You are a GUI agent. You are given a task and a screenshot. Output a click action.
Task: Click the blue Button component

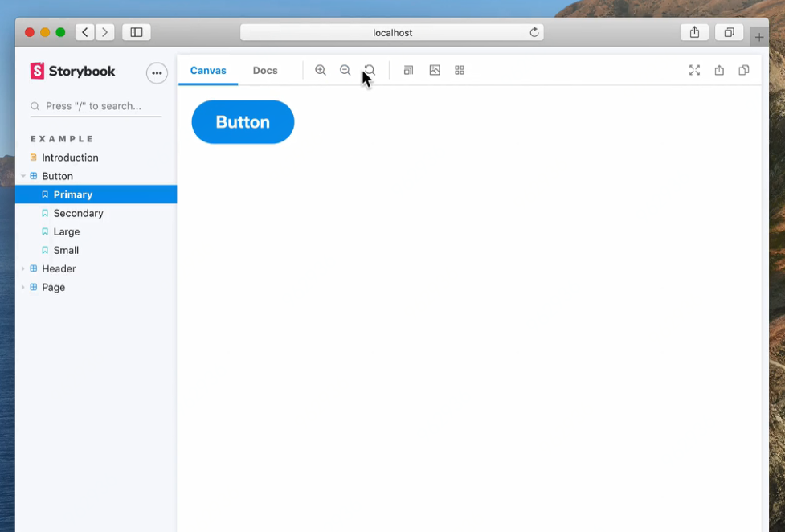(243, 122)
